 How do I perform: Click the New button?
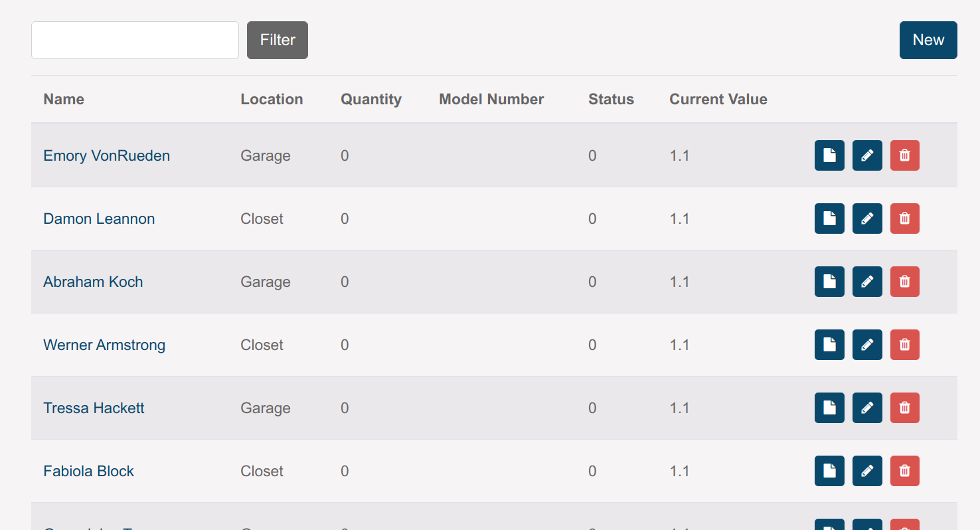tap(928, 40)
